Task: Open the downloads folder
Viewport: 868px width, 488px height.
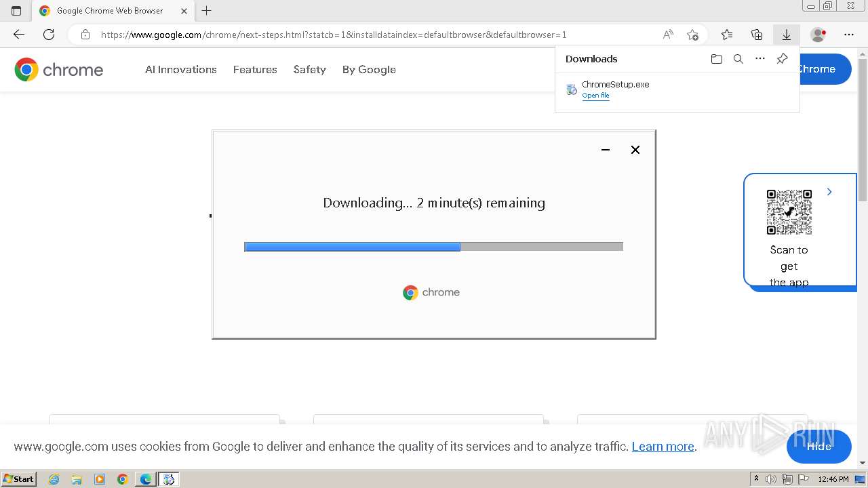Action: point(717,59)
